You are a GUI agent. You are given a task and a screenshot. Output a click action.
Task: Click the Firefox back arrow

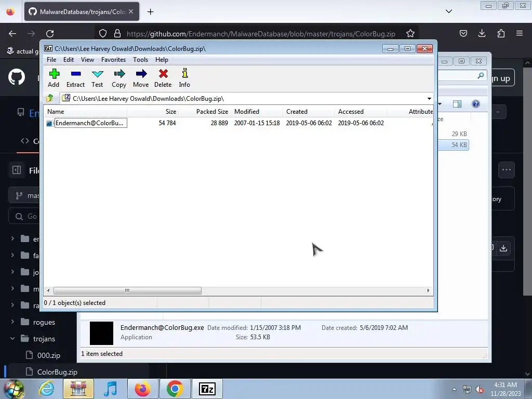pos(12,34)
